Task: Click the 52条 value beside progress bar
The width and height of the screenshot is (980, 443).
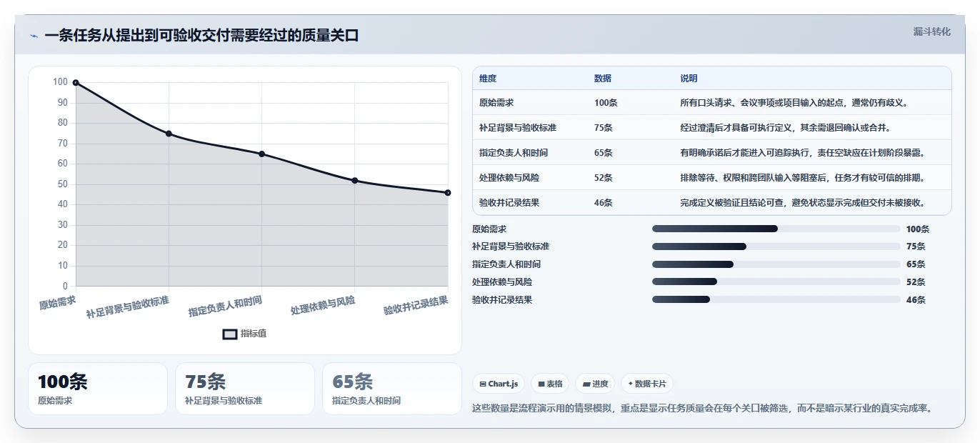Action: [916, 282]
